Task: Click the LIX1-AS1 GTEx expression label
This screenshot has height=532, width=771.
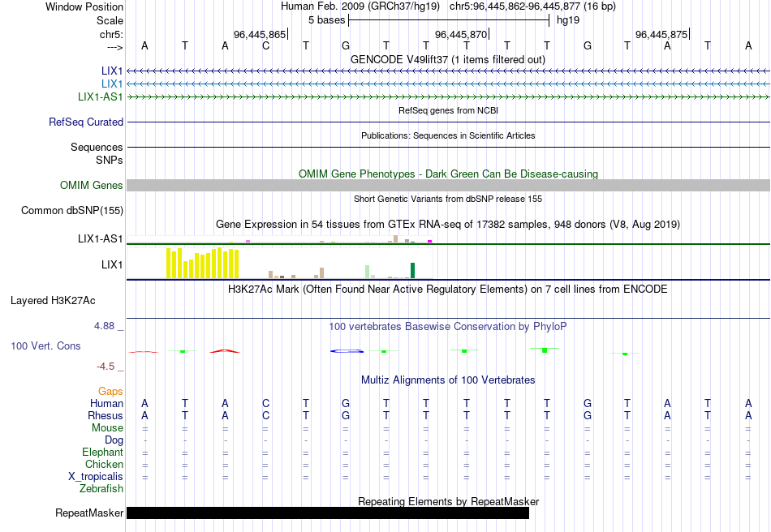Action: [101, 238]
